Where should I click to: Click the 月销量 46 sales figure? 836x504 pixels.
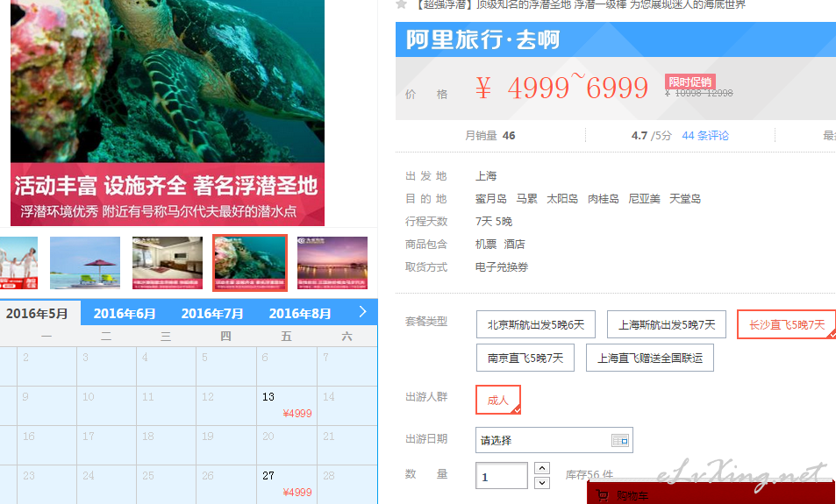pos(490,135)
